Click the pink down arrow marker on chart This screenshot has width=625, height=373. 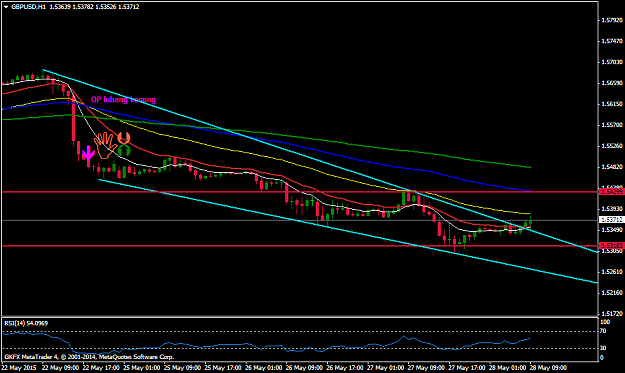tap(88, 153)
